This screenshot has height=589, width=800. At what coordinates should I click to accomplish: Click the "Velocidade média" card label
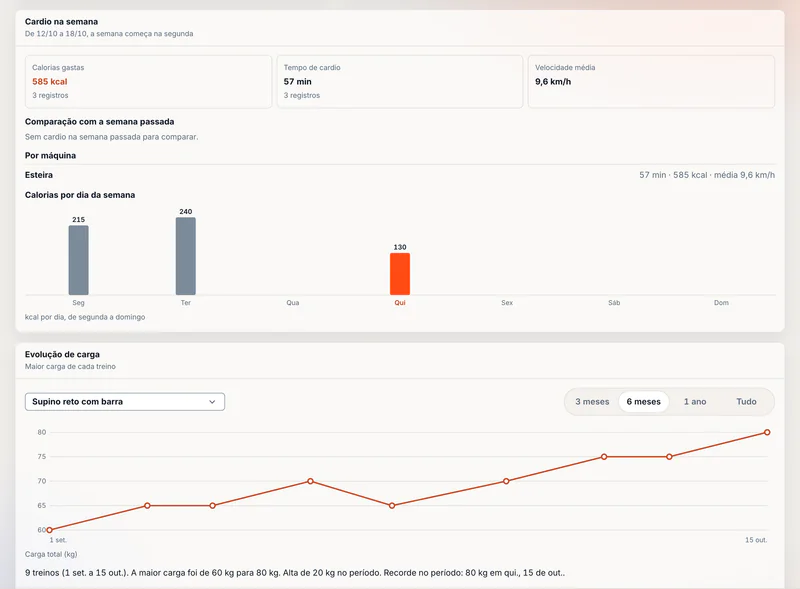[x=565, y=67]
